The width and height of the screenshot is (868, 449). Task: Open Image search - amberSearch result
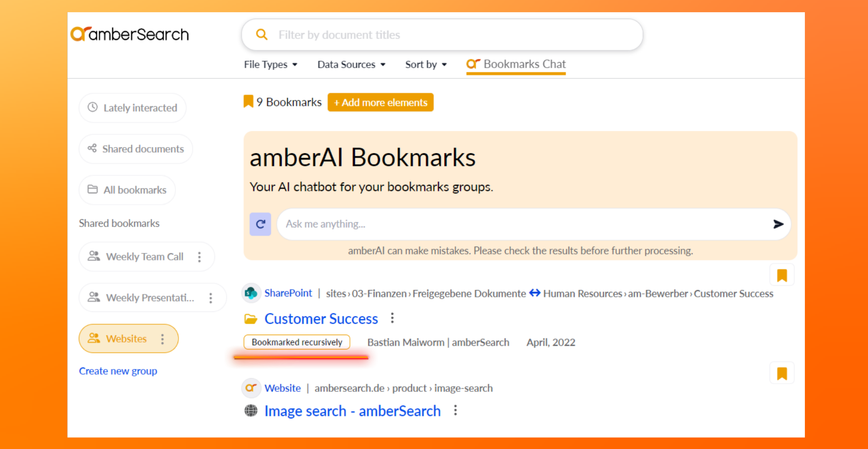coord(353,411)
